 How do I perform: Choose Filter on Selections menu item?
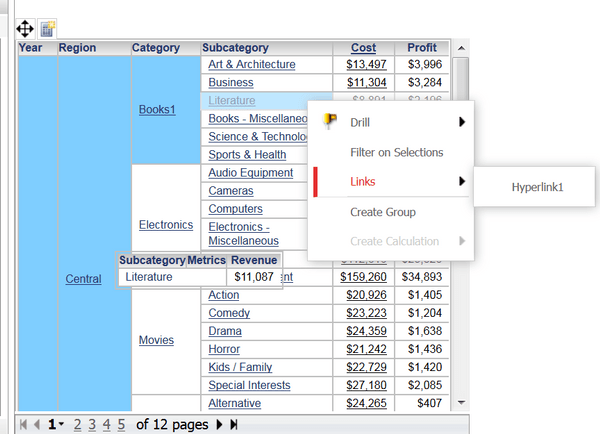tap(396, 152)
